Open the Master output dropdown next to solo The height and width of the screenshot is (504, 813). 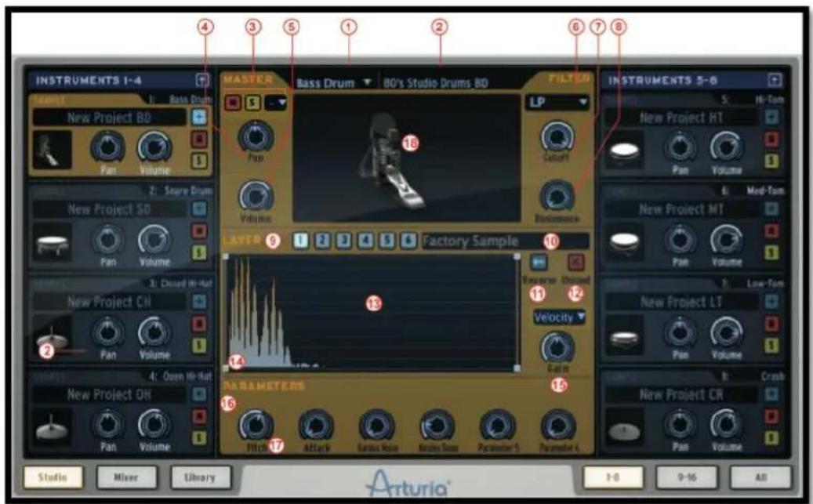click(x=275, y=103)
